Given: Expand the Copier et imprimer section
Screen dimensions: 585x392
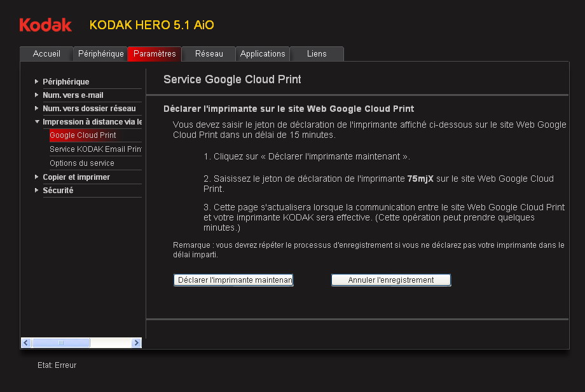Looking at the screenshot, I should (x=76, y=177).
